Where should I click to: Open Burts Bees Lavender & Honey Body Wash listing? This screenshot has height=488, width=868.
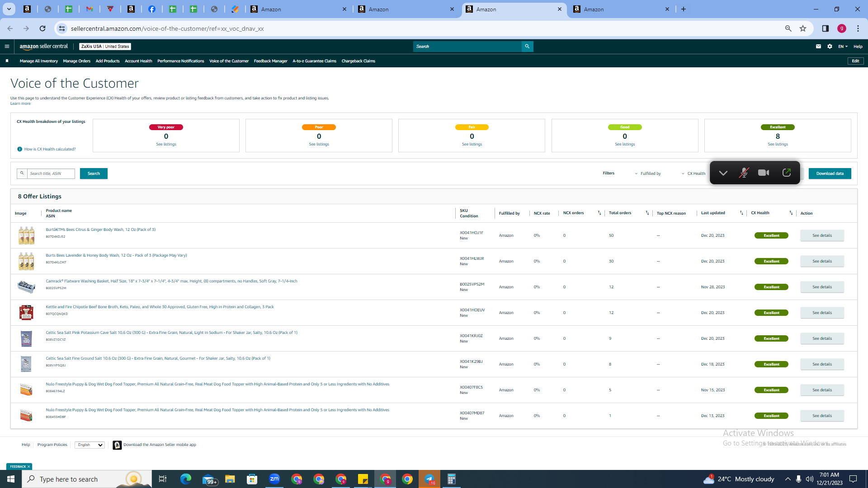pos(116,255)
